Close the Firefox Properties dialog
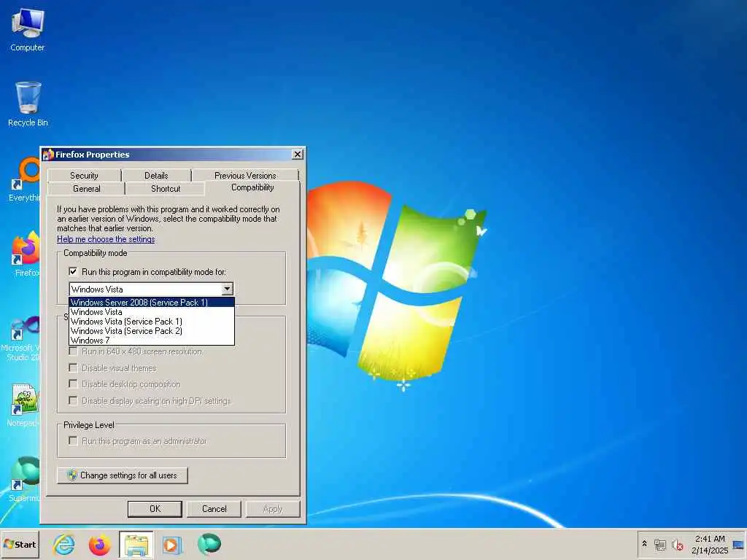 [298, 155]
